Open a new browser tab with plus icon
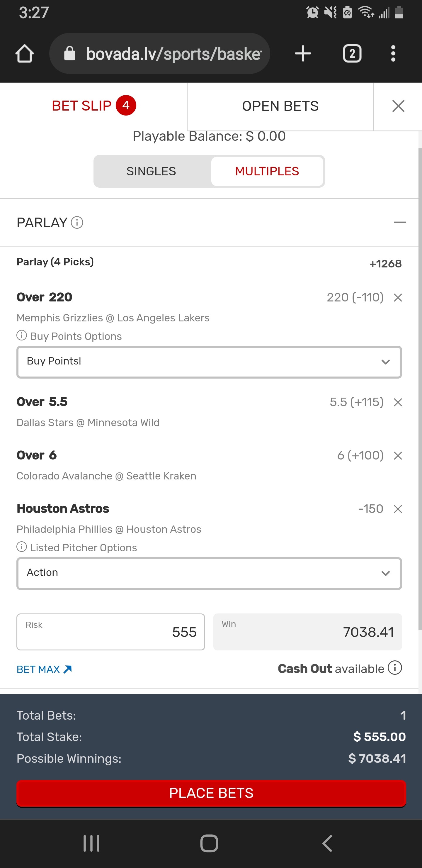 click(303, 54)
